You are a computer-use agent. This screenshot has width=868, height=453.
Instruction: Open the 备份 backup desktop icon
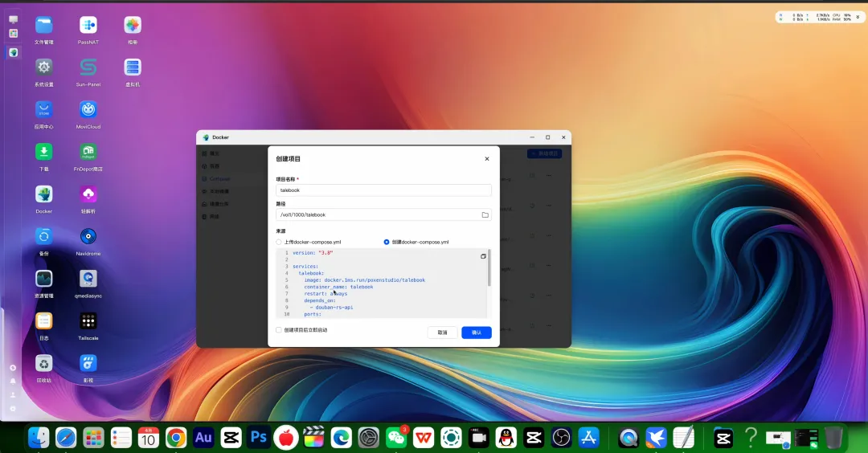[x=43, y=236]
